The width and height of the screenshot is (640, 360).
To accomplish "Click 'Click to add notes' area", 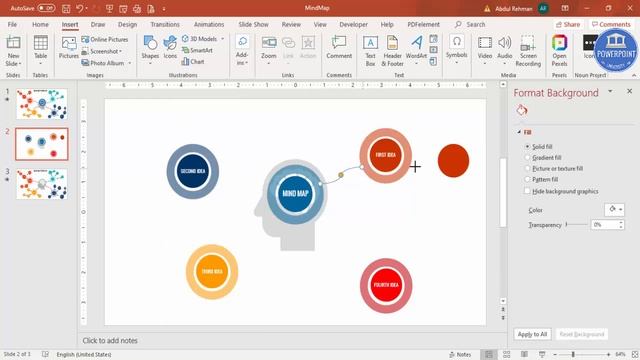I will pos(110,340).
